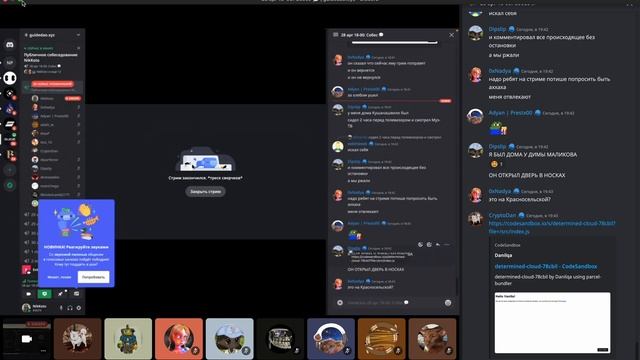Click the emoji reaction under Dipslip's message
The height and width of the screenshot is (360, 640).
coord(496,164)
